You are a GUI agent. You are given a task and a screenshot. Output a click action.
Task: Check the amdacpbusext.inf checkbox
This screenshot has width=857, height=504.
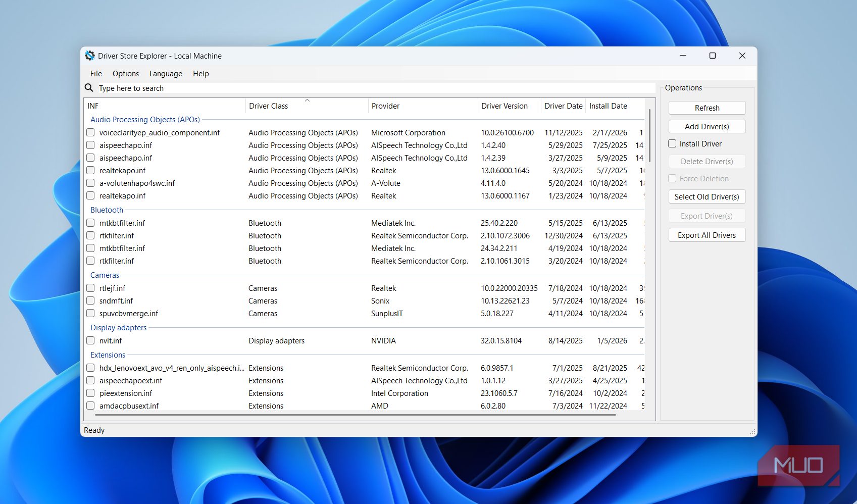coord(90,406)
